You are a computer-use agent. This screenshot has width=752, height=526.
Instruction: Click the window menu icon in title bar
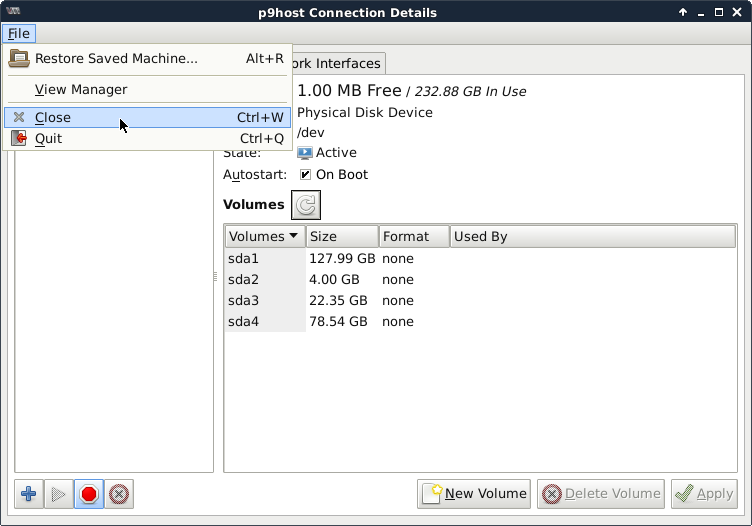pyautogui.click(x=14, y=13)
